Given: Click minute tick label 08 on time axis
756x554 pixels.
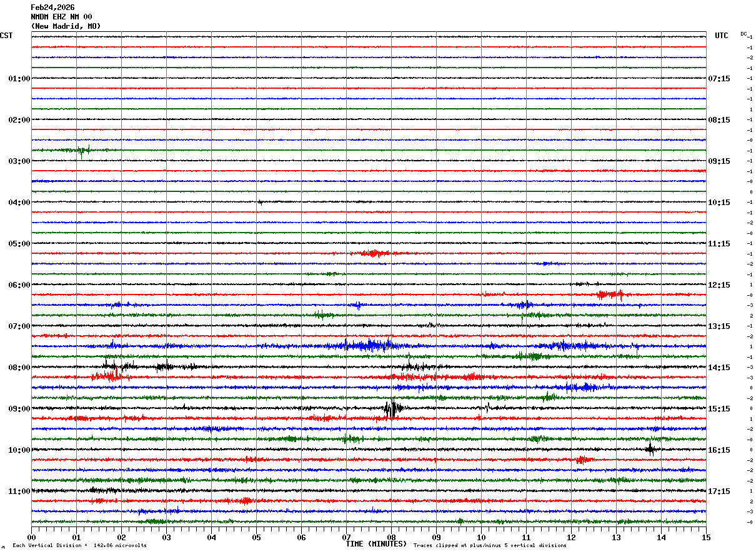Looking at the screenshot, I should (391, 537).
